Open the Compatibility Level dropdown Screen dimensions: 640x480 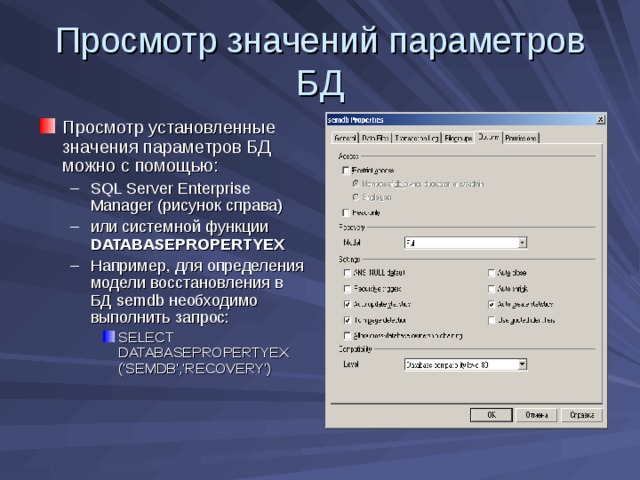(521, 365)
